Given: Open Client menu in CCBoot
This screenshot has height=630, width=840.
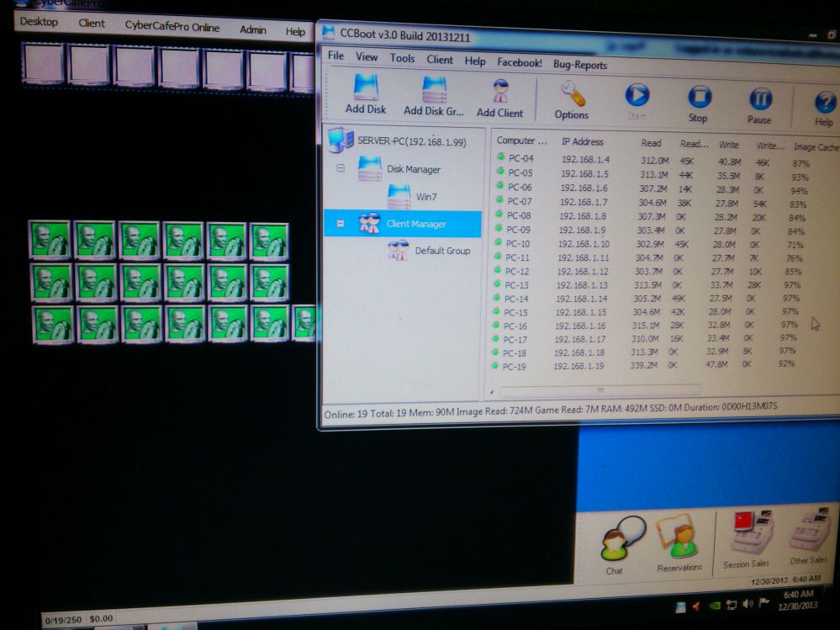Looking at the screenshot, I should tap(440, 60).
